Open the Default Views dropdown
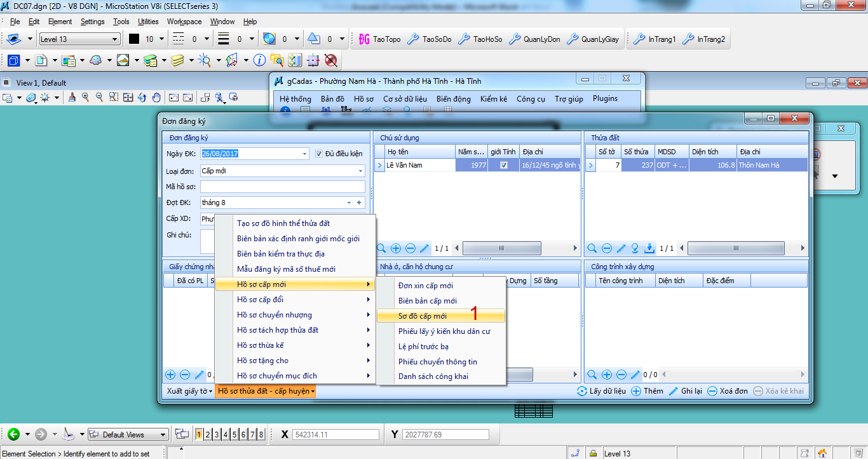Screen dimensions: 868x459 163,435
